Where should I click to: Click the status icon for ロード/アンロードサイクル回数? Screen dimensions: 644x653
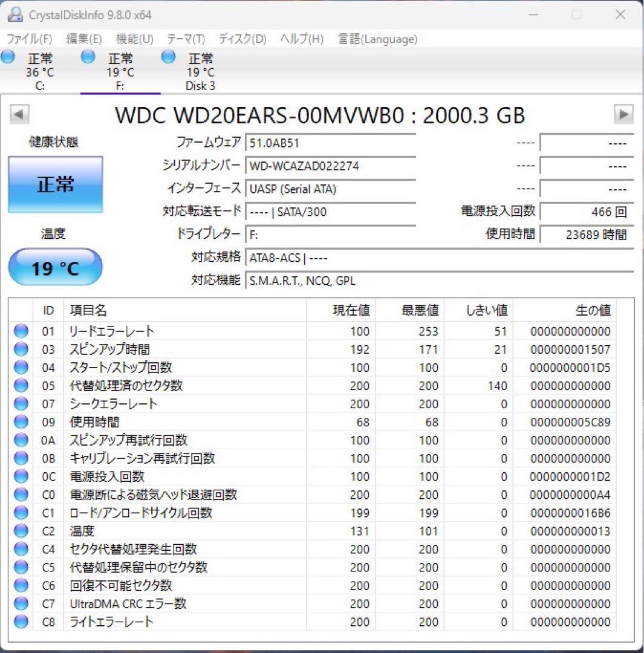click(21, 513)
